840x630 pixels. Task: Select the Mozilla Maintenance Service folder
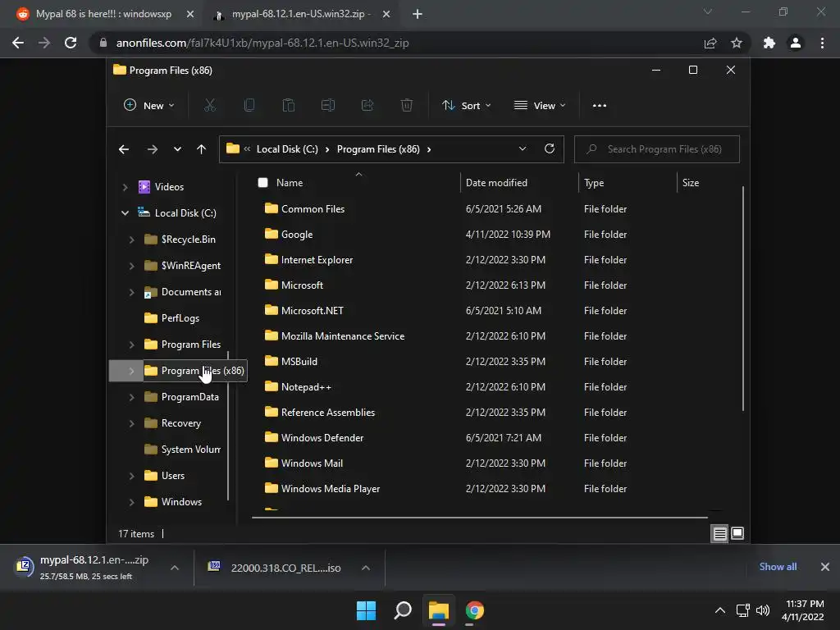pos(343,336)
